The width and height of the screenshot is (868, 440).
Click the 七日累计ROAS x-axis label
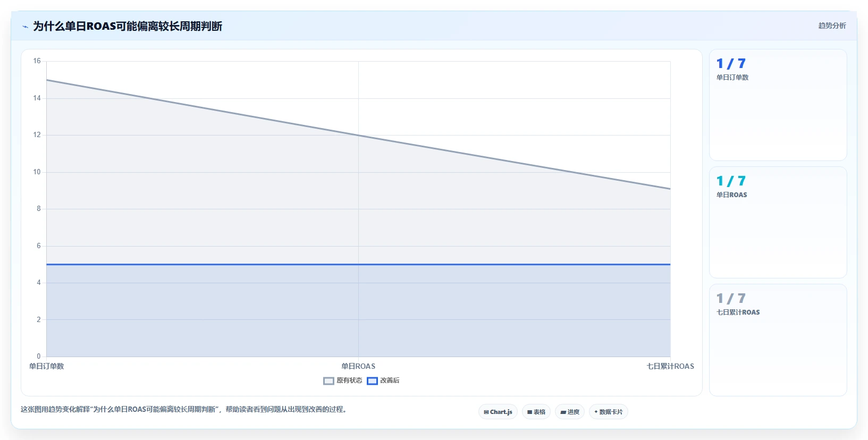pos(670,366)
